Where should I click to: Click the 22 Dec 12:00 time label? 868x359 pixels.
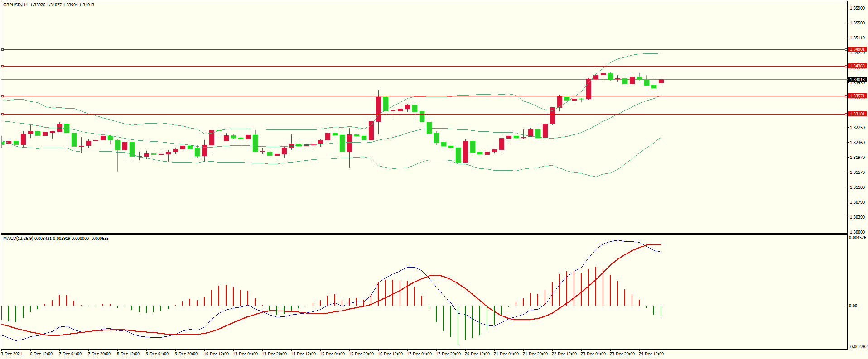click(x=564, y=354)
